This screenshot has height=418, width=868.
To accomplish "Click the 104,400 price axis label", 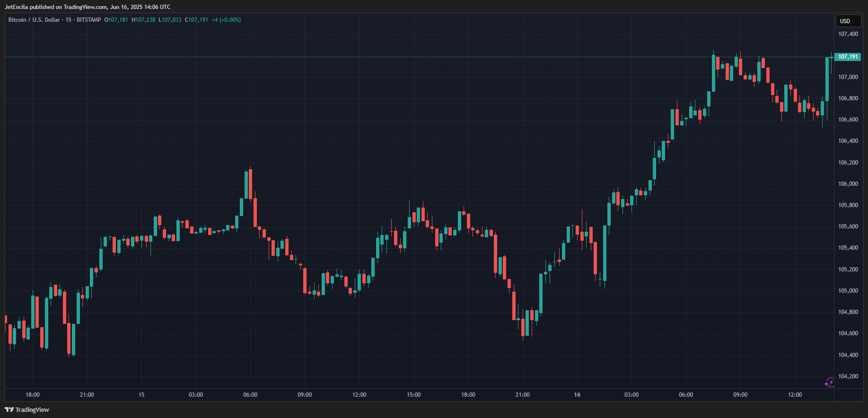I will (848, 355).
